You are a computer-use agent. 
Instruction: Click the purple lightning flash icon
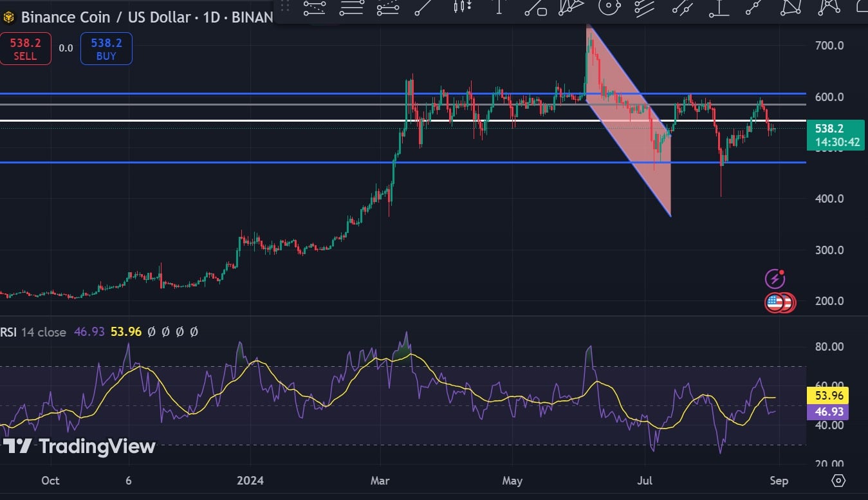pos(775,279)
